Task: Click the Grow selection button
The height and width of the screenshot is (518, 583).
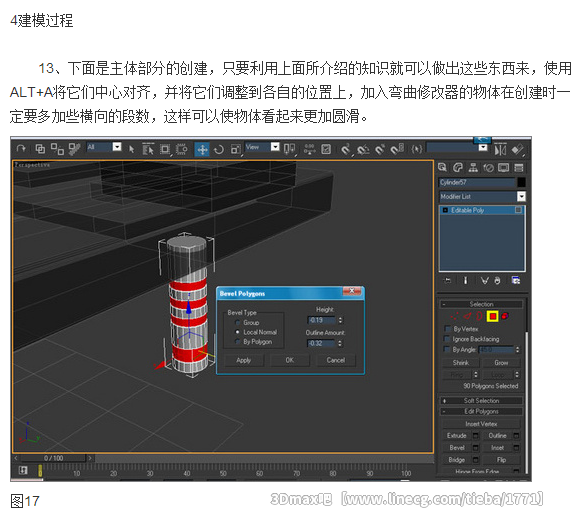Action: [x=501, y=363]
